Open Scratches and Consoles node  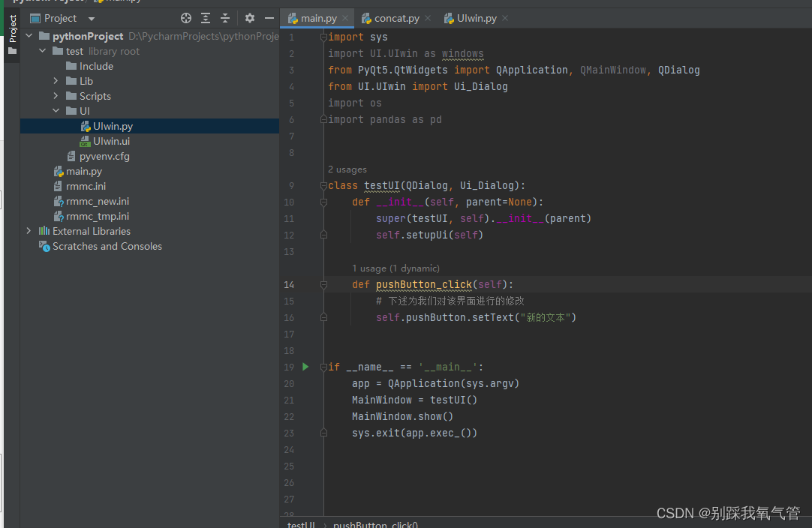click(107, 246)
